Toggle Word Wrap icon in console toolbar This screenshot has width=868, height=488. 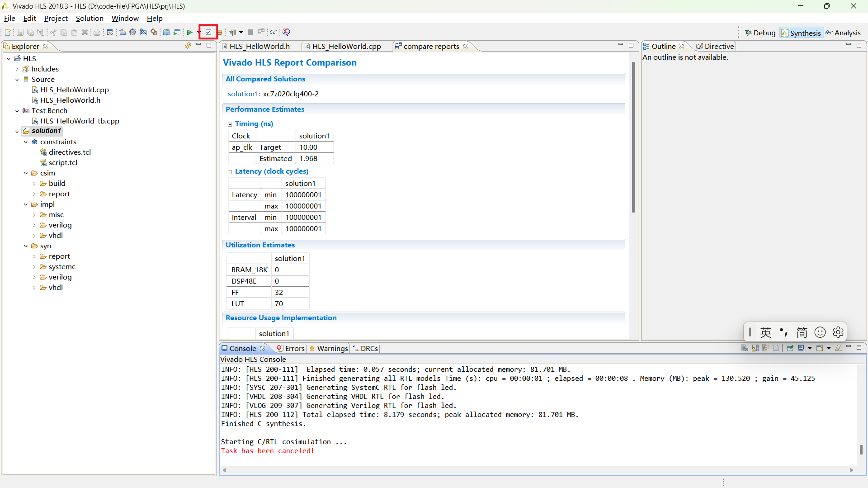pos(765,348)
